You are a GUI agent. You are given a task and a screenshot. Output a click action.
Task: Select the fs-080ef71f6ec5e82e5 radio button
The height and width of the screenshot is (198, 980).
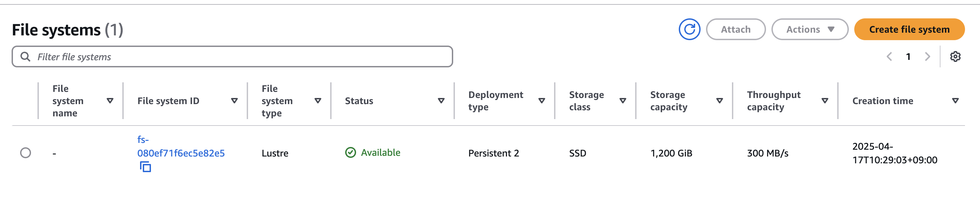coord(26,153)
